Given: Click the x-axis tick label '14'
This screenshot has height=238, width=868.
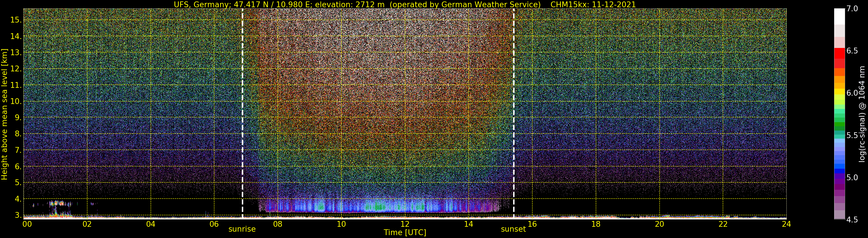Looking at the screenshot, I should [468, 224].
